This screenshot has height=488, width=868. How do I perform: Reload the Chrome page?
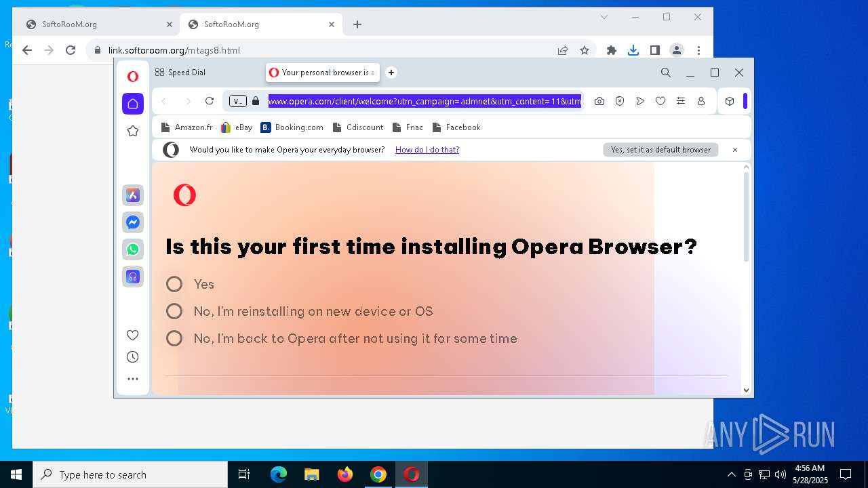coord(71,50)
